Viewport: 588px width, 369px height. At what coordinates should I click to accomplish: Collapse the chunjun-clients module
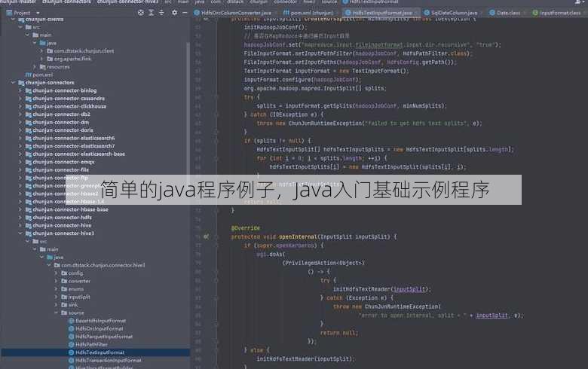[x=13, y=19]
